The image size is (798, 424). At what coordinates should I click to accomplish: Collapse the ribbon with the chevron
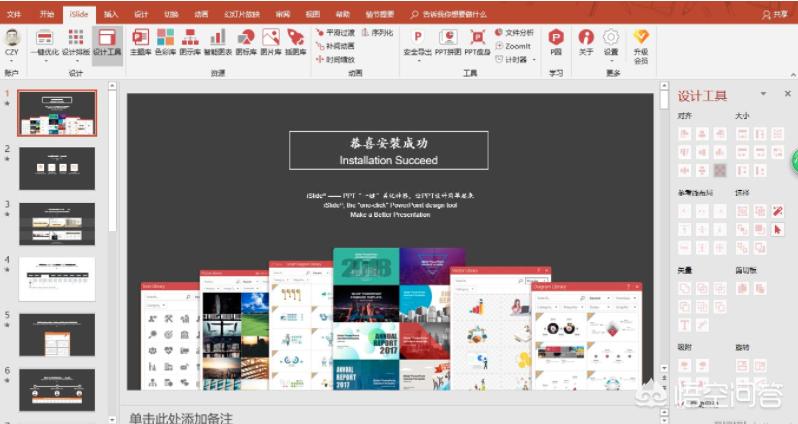793,75
